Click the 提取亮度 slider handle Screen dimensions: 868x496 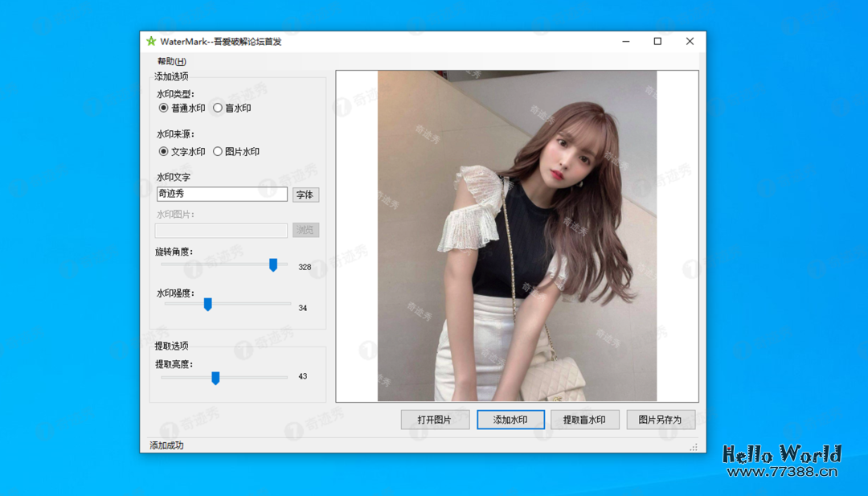[x=215, y=378]
